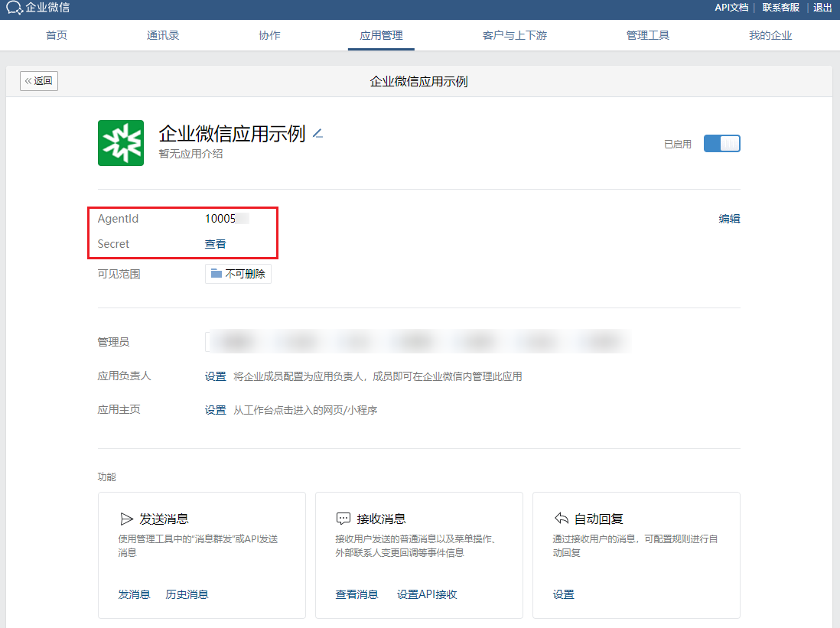
Task: Select the 应用管理 tab
Action: (381, 35)
